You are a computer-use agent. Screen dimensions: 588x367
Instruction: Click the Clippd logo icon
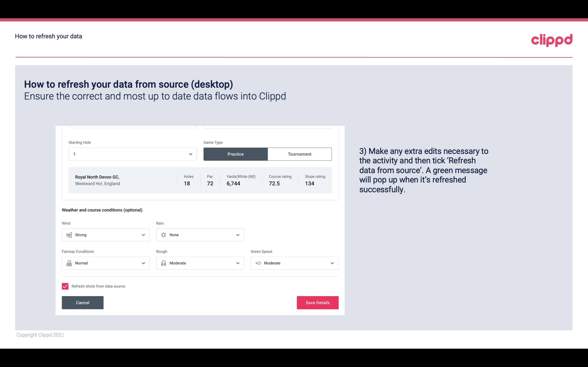(x=552, y=40)
